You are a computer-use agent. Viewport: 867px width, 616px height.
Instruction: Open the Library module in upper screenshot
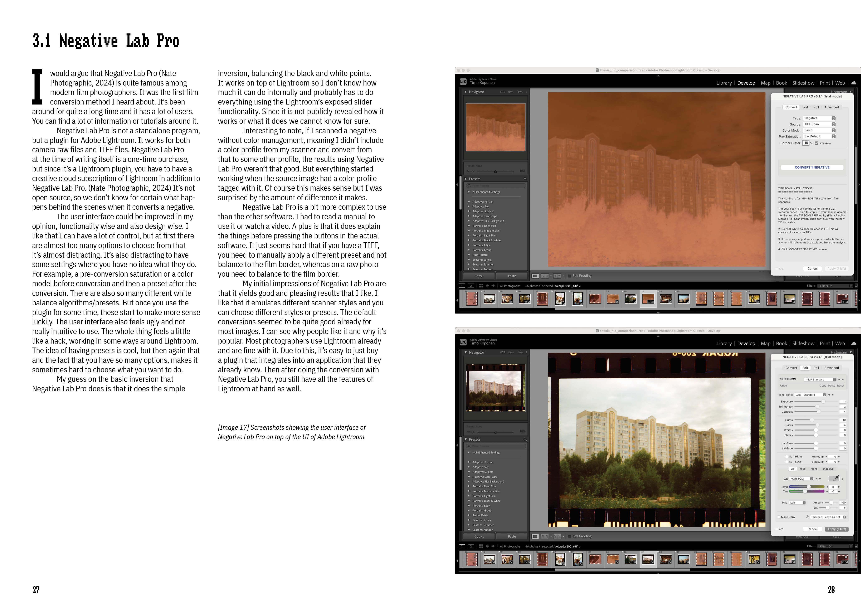(x=724, y=83)
